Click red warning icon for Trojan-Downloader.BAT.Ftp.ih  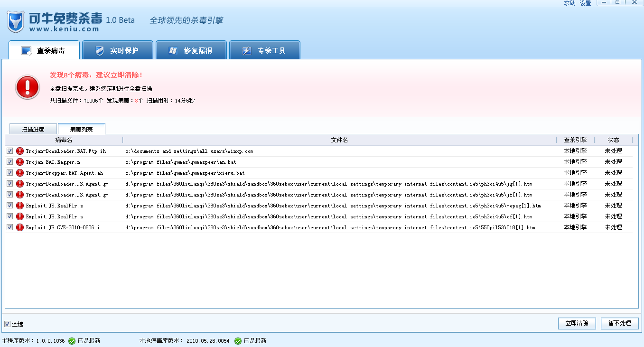click(x=19, y=151)
